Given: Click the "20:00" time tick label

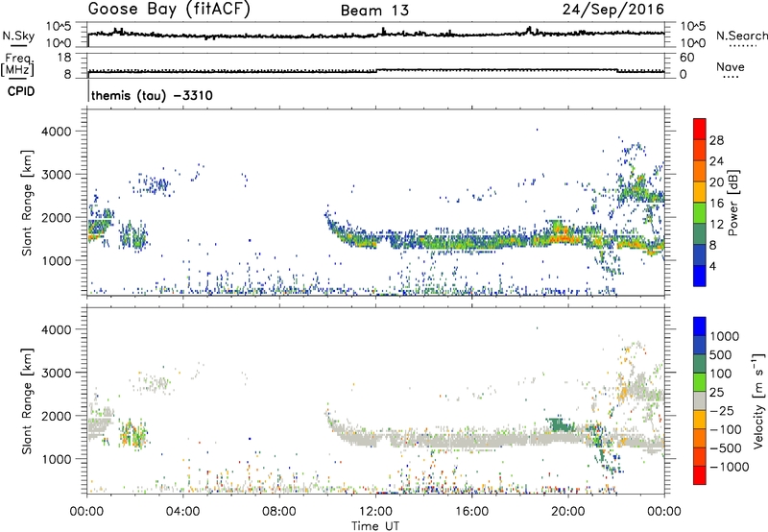Looking at the screenshot, I should [568, 512].
